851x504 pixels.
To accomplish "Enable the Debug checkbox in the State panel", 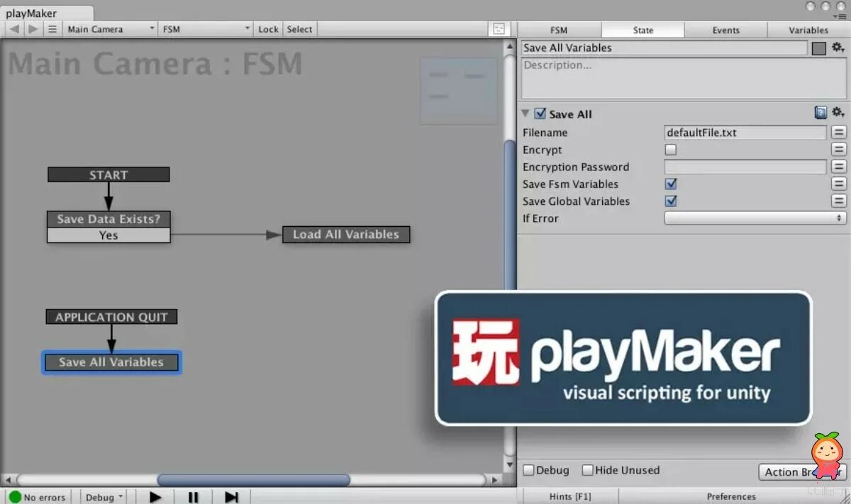I will (x=529, y=470).
